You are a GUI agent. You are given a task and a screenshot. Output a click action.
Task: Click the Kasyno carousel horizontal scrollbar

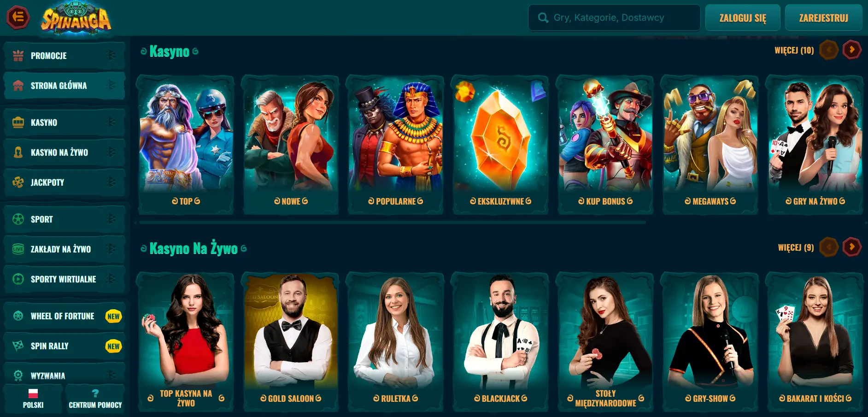click(x=393, y=223)
